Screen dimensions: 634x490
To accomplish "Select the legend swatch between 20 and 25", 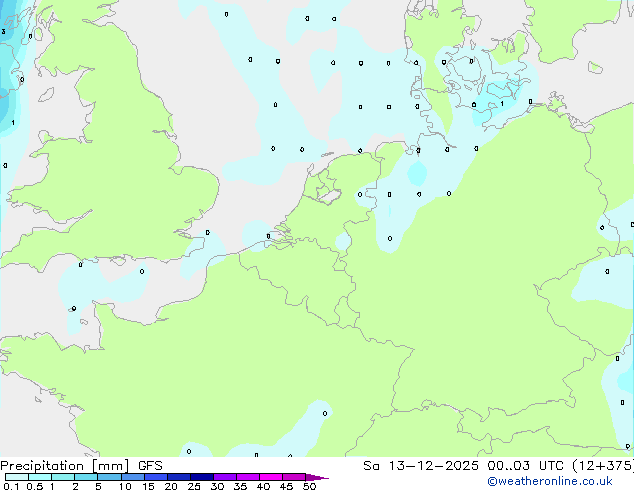I will point(179,477).
